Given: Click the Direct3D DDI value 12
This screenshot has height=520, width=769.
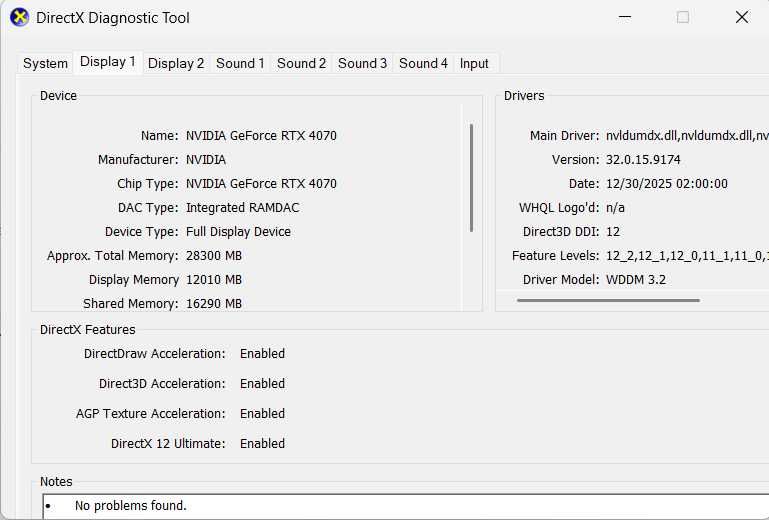Looking at the screenshot, I should pyautogui.click(x=613, y=232).
